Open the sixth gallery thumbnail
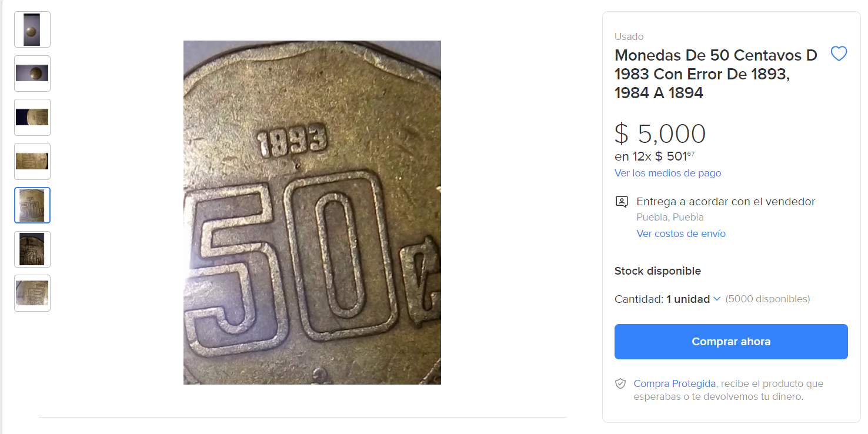This screenshot has width=868, height=434. pyautogui.click(x=32, y=249)
